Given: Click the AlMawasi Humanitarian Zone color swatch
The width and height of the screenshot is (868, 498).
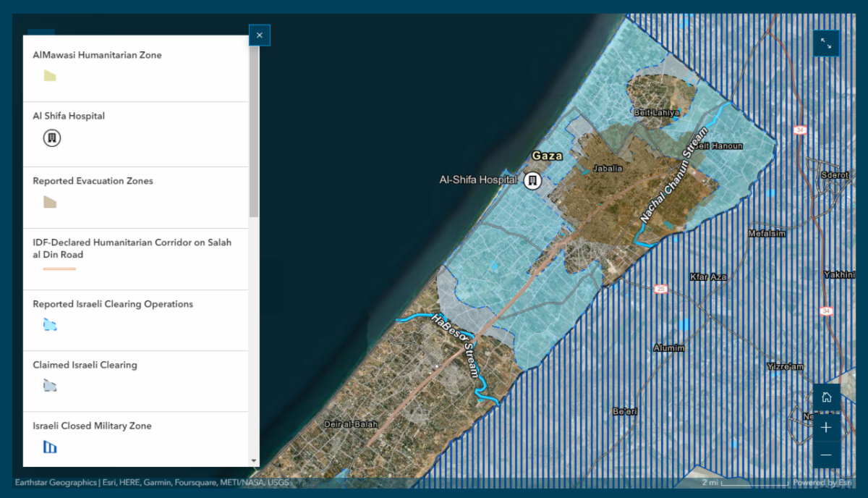Looking at the screenshot, I should [50, 75].
